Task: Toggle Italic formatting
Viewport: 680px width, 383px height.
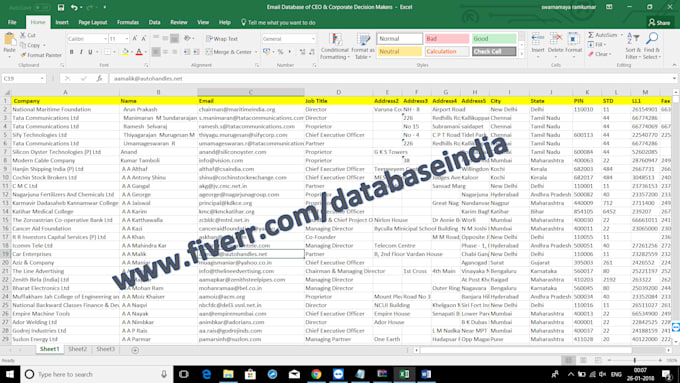Action: tap(81, 52)
